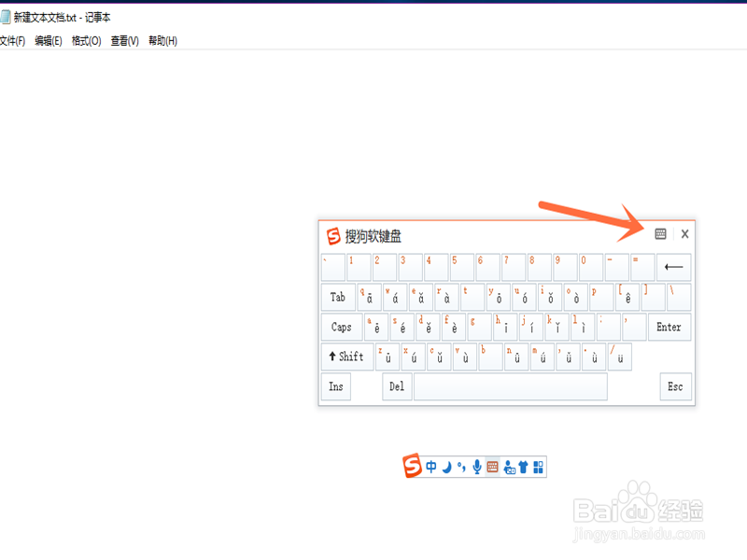This screenshot has width=747, height=560.
Task: Click the d key showing ě
Action: pos(428,327)
